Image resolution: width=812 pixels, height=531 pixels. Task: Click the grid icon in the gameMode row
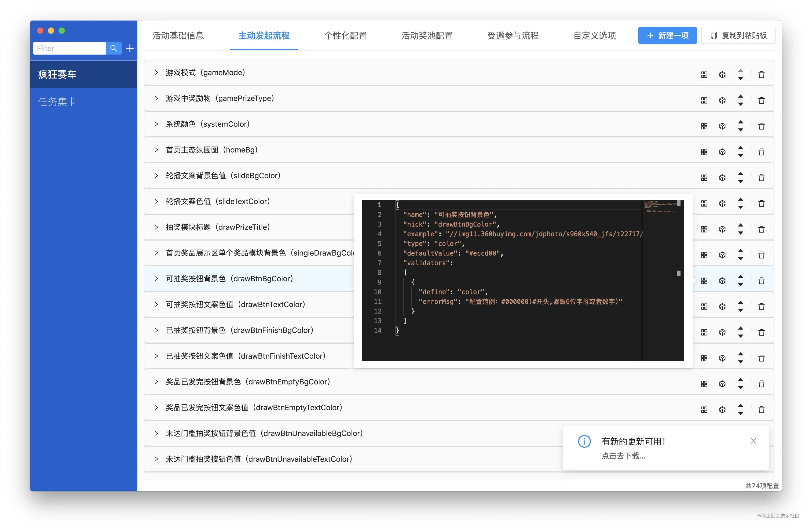coord(704,74)
